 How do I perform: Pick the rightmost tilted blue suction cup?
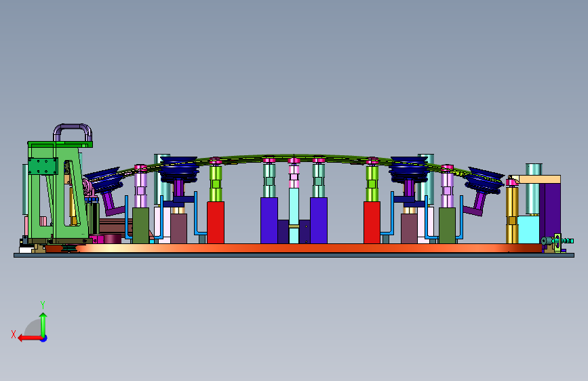click(x=484, y=181)
